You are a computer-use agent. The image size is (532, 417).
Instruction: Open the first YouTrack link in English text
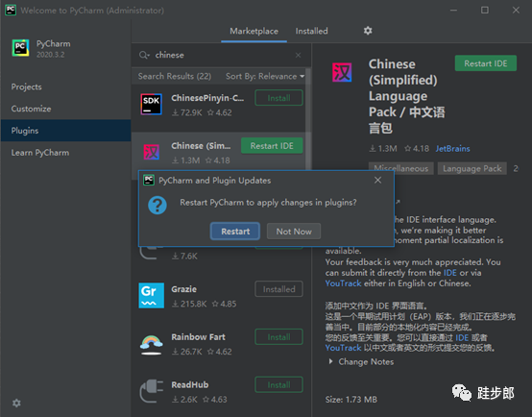343,283
